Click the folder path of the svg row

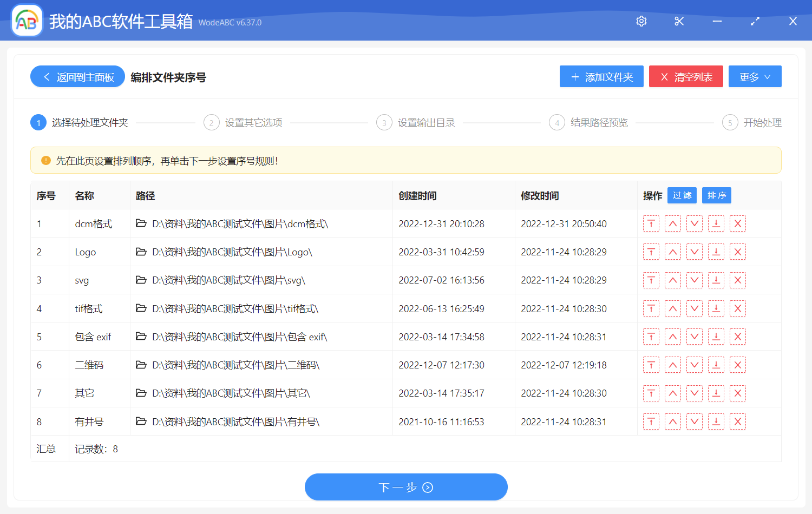point(228,280)
